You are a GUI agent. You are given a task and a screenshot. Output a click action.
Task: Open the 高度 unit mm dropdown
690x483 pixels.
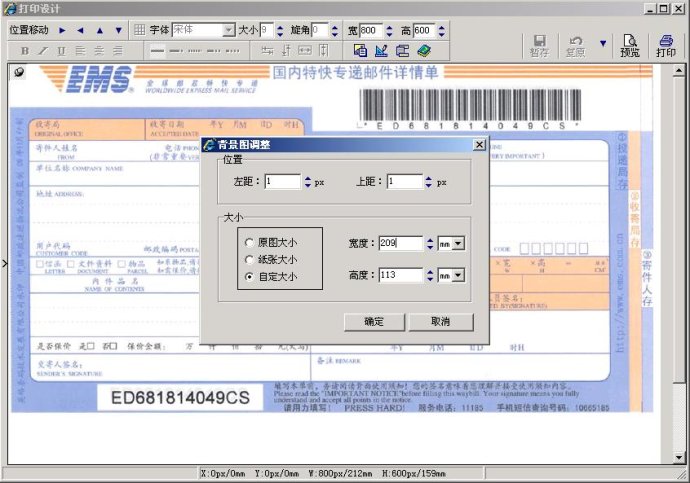(x=458, y=274)
